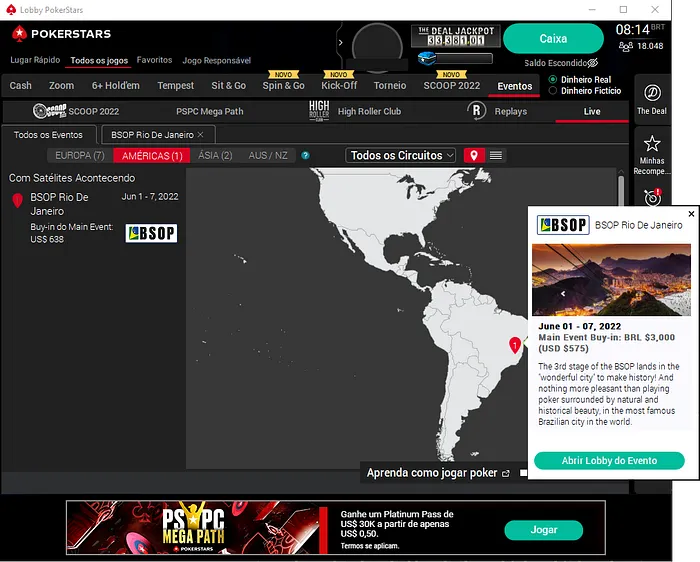Select Dinheiro Real radio button

(553, 79)
